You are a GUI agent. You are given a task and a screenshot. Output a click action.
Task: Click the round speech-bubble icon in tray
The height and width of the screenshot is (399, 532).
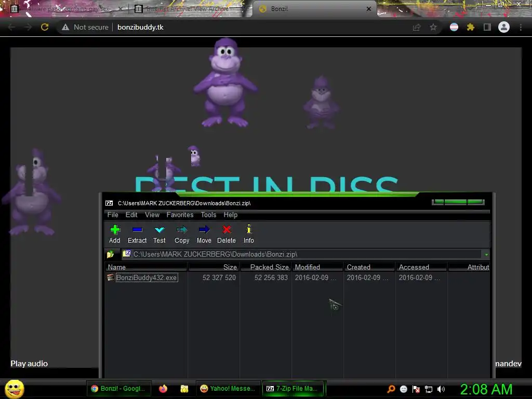[403, 389]
